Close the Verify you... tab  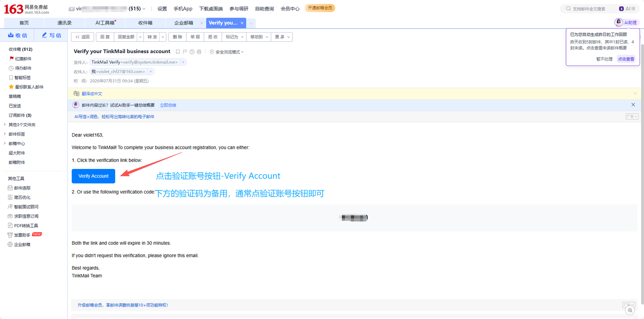242,23
